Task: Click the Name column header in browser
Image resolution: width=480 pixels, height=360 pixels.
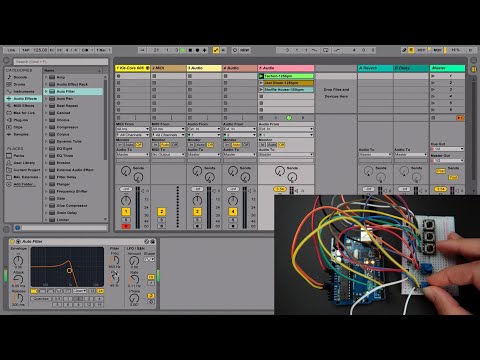Action: tap(73, 70)
